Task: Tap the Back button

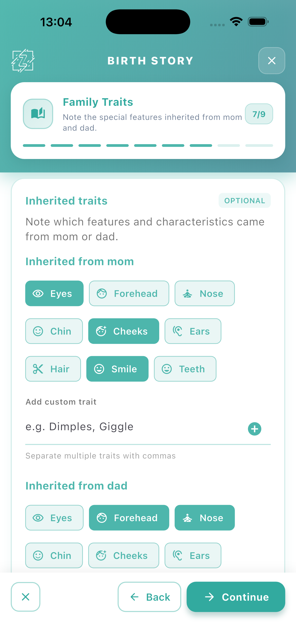Action: point(149,597)
